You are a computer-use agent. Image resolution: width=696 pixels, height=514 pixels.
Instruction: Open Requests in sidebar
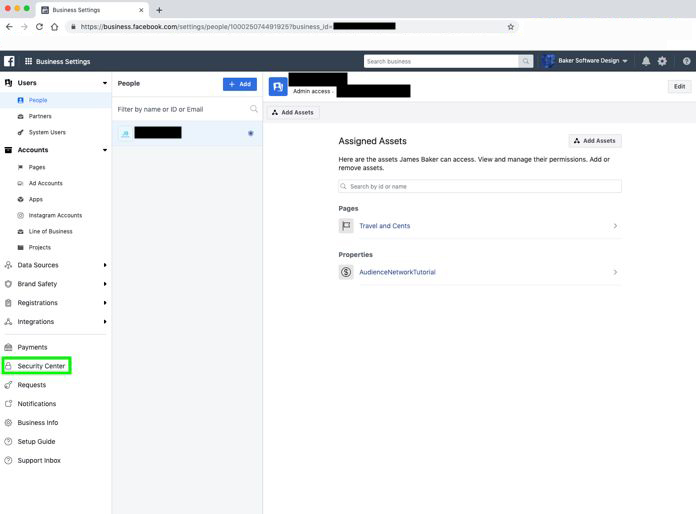pyautogui.click(x=32, y=385)
